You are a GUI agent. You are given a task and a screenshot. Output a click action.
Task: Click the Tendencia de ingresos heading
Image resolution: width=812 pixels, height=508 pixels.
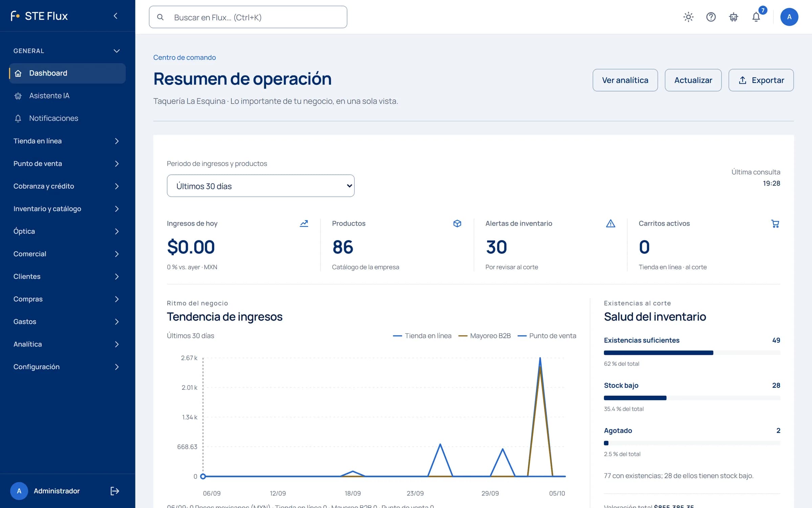pyautogui.click(x=224, y=317)
